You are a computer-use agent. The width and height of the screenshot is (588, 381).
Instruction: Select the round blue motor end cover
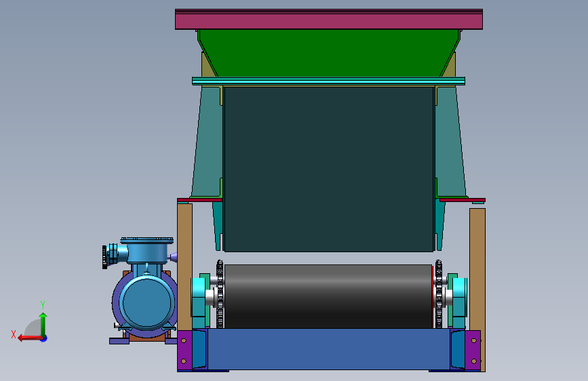146,303
